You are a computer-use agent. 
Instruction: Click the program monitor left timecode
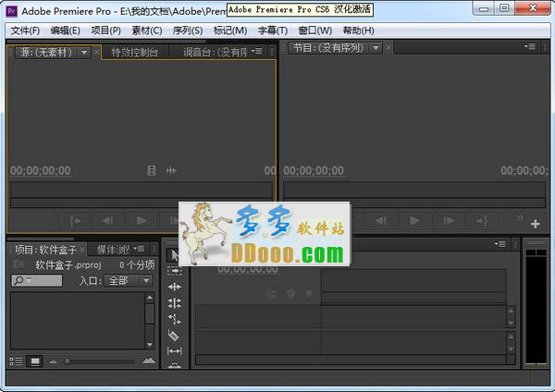point(314,171)
